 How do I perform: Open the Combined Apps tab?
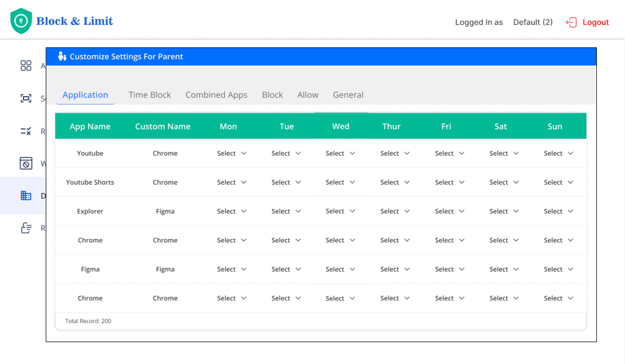[x=216, y=95]
